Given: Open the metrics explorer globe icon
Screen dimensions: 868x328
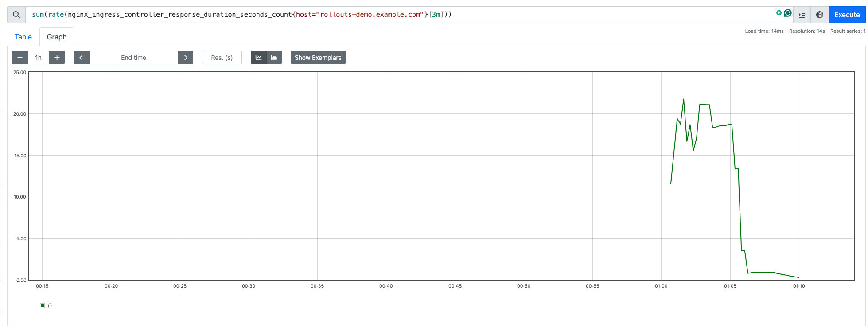Looking at the screenshot, I should point(820,15).
